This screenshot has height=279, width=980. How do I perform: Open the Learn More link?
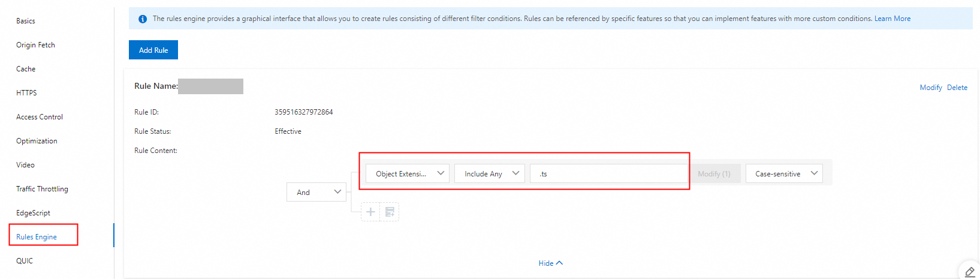(892, 19)
